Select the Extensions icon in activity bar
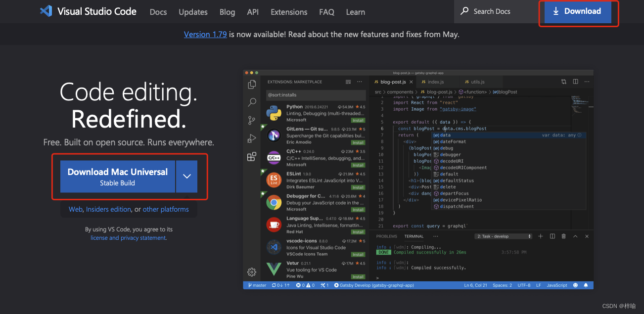The height and width of the screenshot is (314, 644). [x=252, y=157]
